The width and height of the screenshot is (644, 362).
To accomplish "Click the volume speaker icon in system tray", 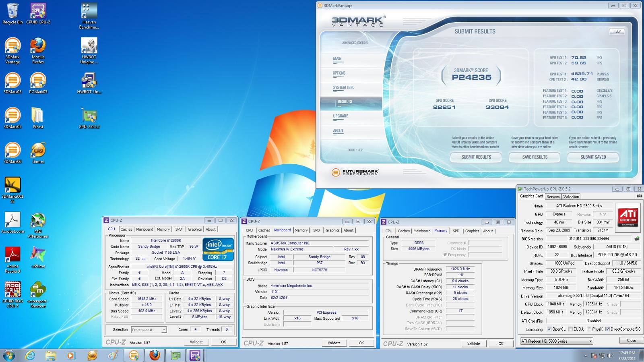I will click(x=610, y=356).
